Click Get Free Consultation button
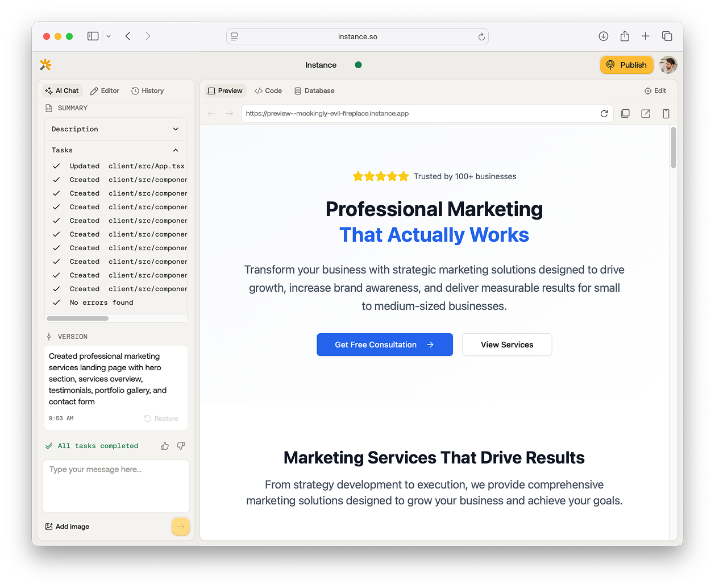 385,345
